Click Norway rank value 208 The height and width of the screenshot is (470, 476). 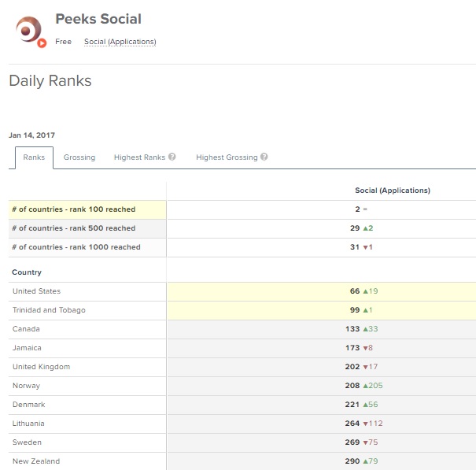[x=352, y=386]
